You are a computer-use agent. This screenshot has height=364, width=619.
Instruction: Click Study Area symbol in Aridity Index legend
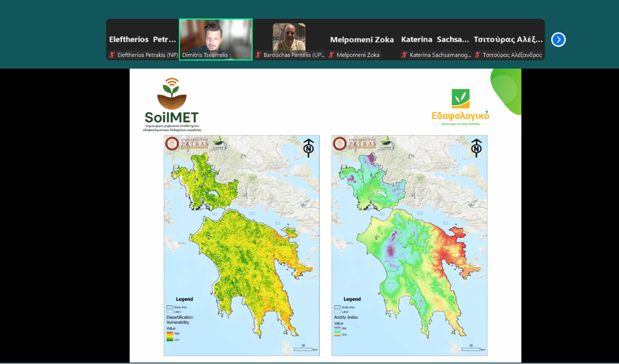[337, 307]
